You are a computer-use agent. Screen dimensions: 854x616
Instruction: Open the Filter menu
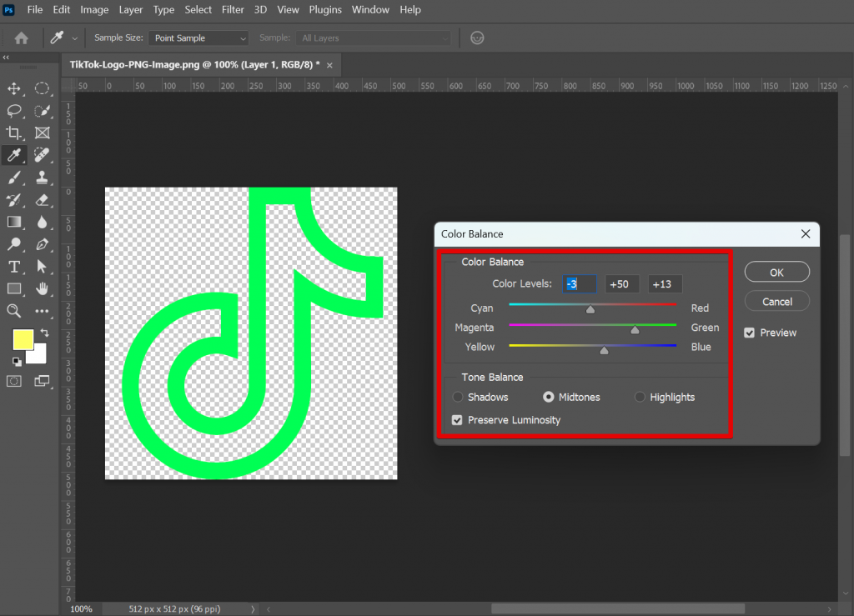tap(233, 9)
